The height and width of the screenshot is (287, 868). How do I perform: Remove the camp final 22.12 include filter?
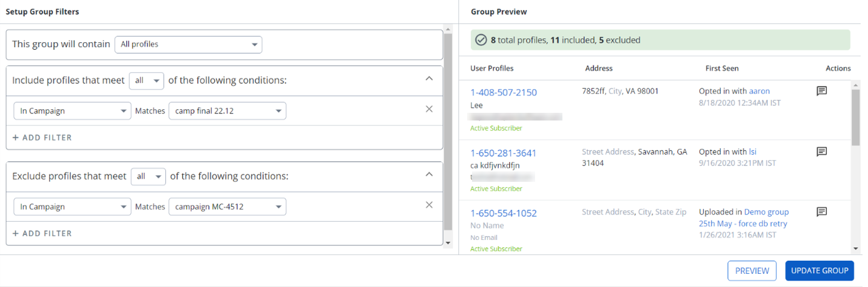pyautogui.click(x=429, y=109)
